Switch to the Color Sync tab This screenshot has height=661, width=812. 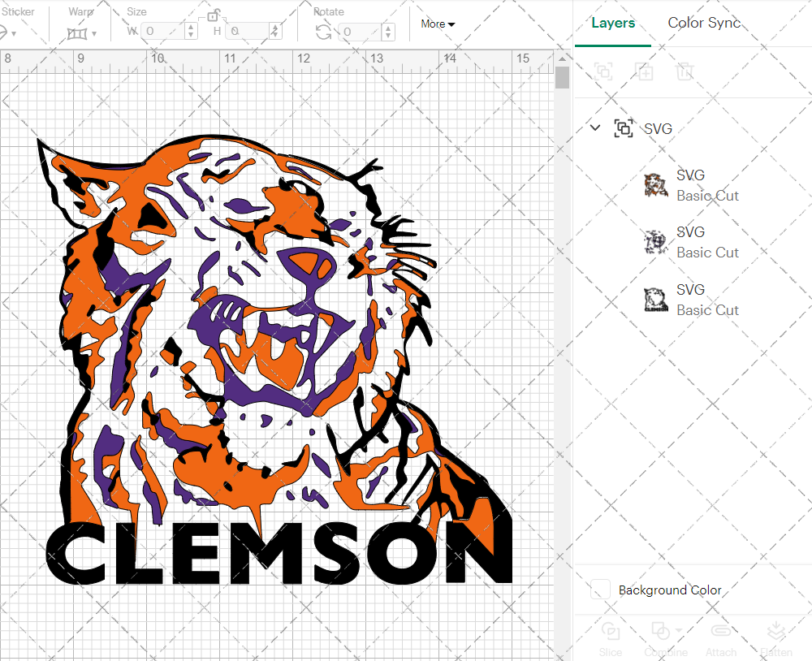(704, 23)
